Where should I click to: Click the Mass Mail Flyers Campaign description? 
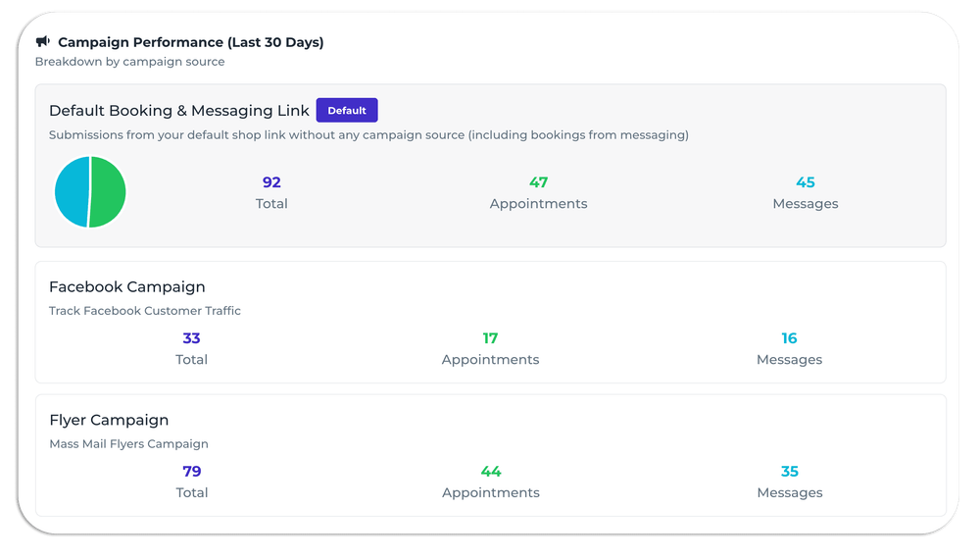(x=128, y=443)
